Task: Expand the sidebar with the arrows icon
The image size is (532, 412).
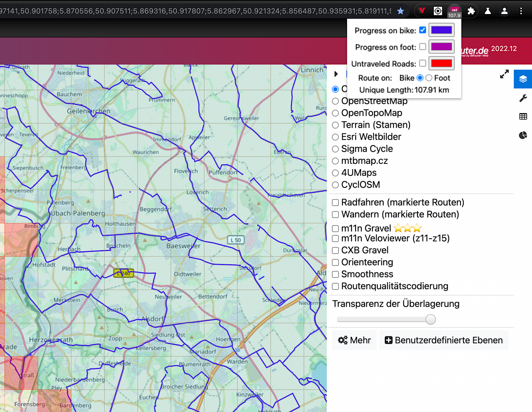Action: [504, 74]
